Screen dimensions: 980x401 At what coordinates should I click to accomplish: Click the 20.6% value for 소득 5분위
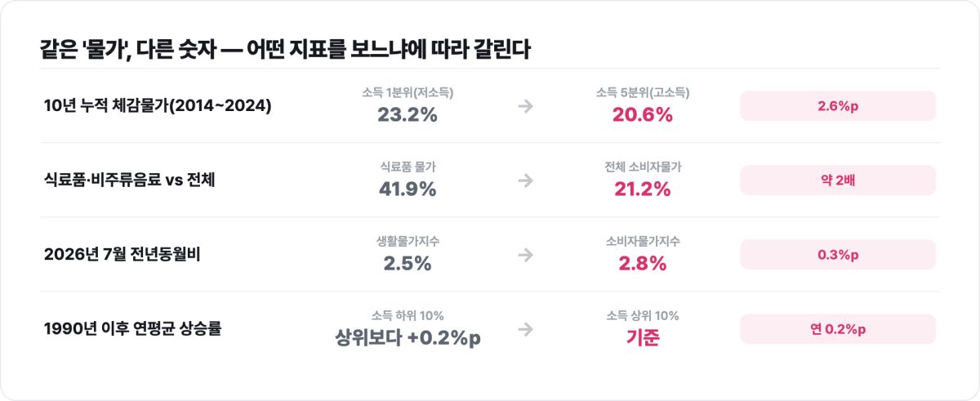tap(643, 115)
